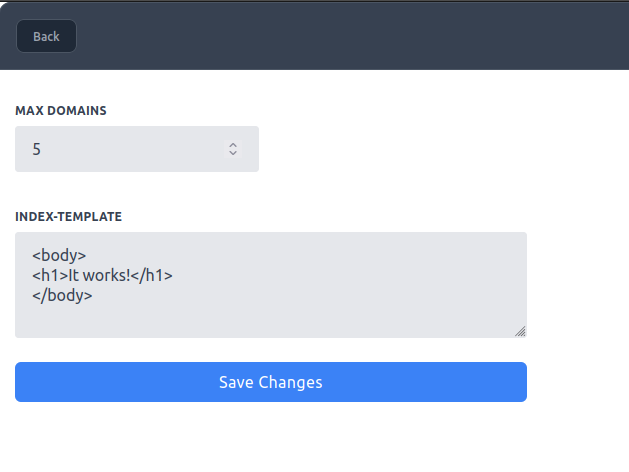Grab the text area resize handle
Image resolution: width=629 pixels, height=472 pixels.
(520, 331)
